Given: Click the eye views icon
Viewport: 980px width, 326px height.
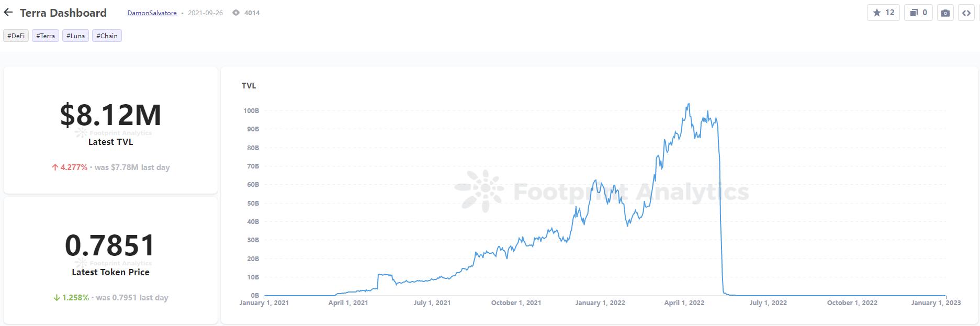Looking at the screenshot, I should coord(236,13).
